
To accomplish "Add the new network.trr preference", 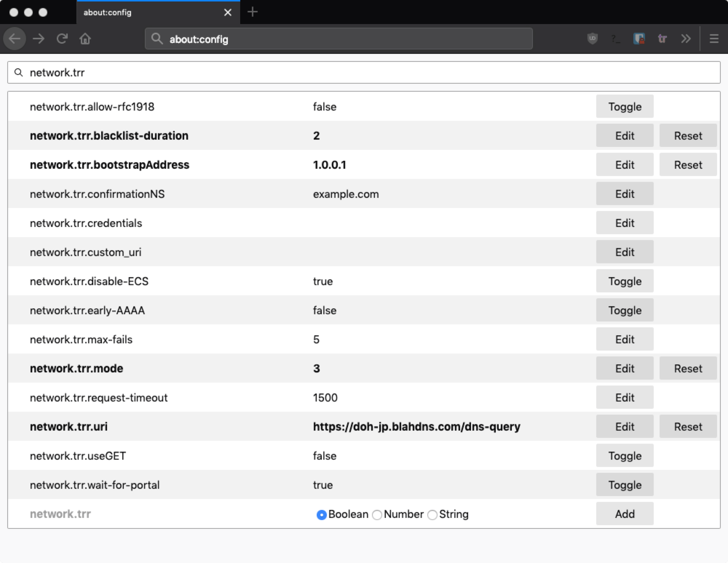I will coord(625,514).
